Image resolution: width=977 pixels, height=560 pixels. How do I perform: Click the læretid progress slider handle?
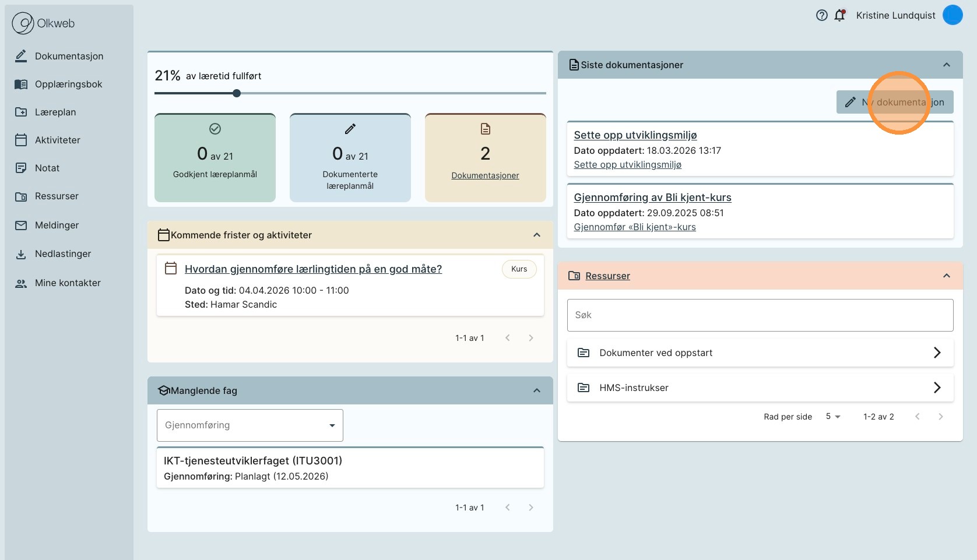point(237,93)
